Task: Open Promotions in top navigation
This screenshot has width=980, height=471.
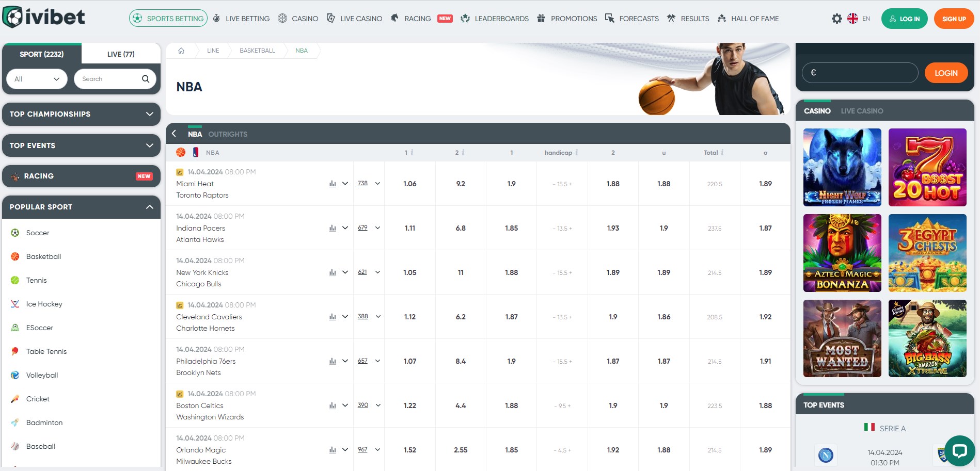Action: (567, 19)
